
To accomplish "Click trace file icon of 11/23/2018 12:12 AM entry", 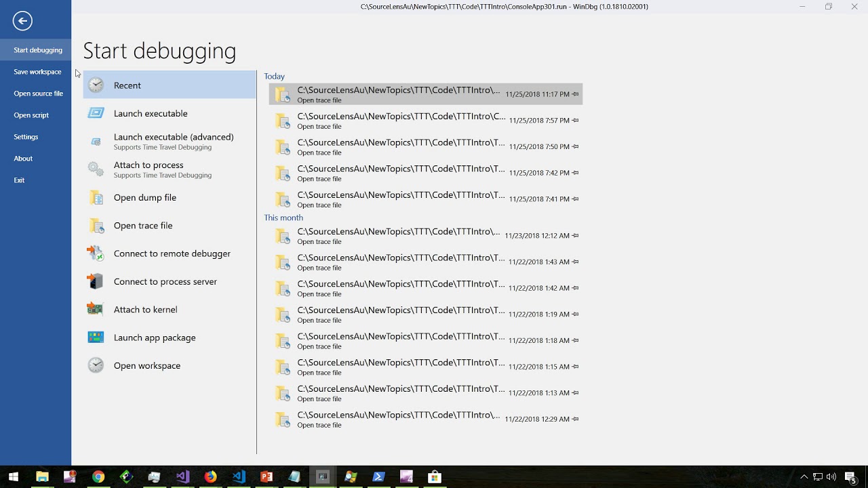I will [x=282, y=236].
